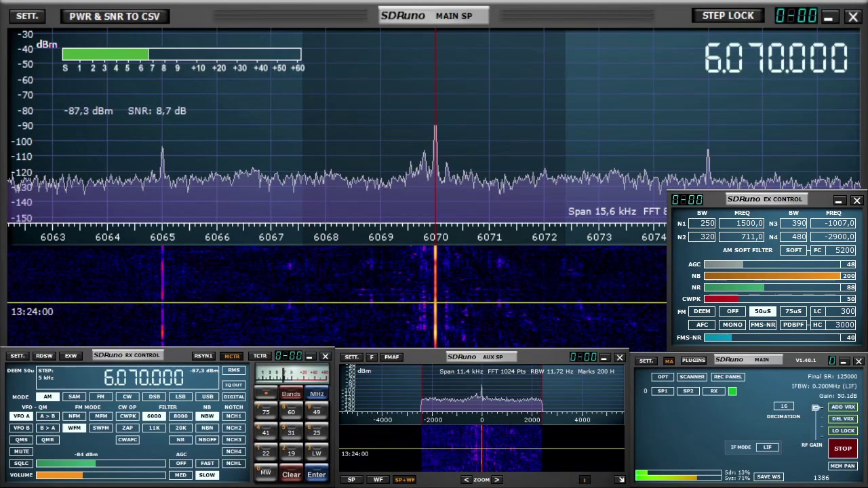Open SETT. in RX Control panel
Viewport: 868px width, 488px height.
pos(18,356)
